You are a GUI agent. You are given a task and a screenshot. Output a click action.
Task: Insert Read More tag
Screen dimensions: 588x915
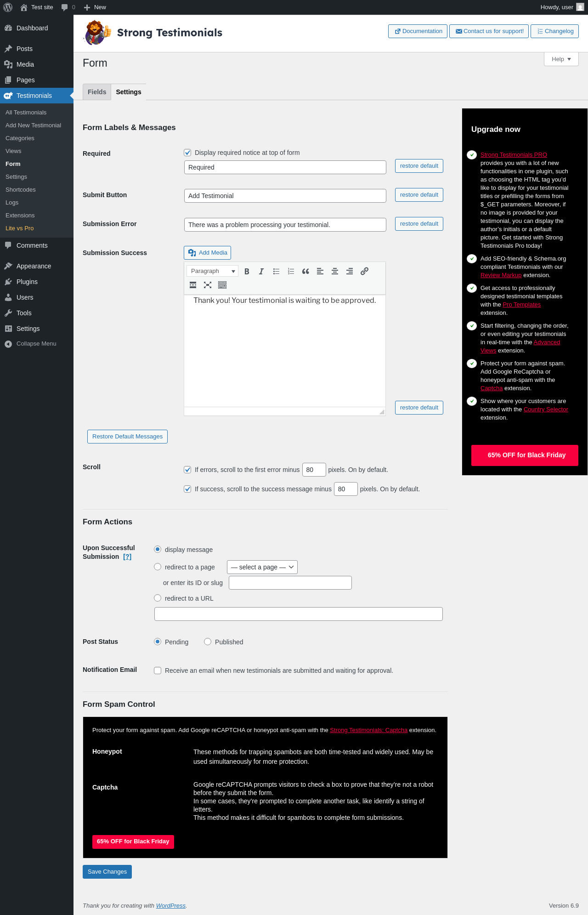coord(193,285)
